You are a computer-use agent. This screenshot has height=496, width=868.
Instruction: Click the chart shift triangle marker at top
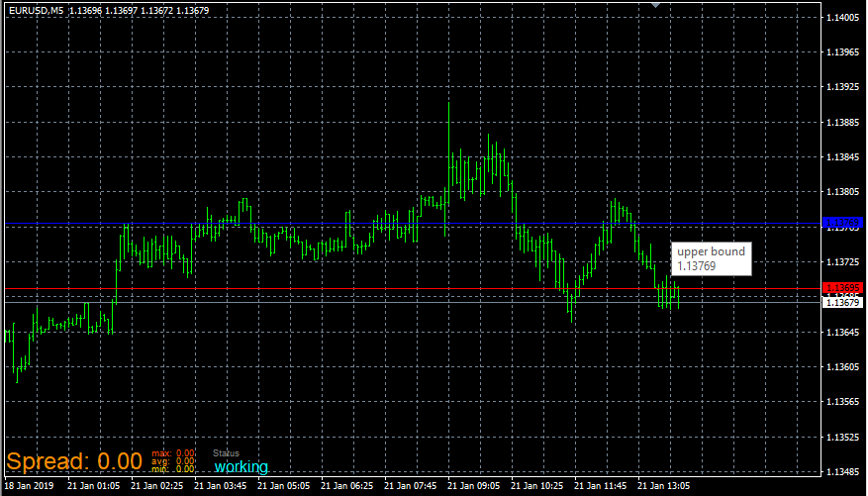tap(656, 4)
